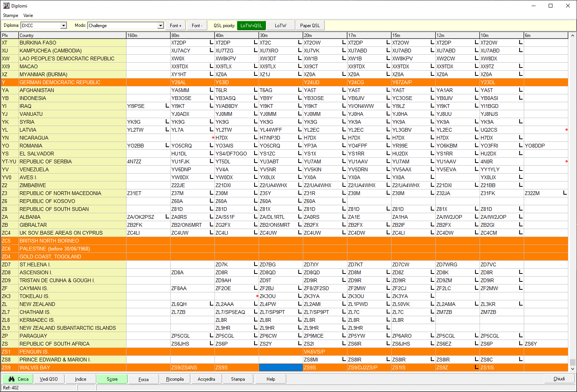Select the BRITISH NORTH BORNEO row
Viewport: 577px width, 392px height.
point(285,241)
